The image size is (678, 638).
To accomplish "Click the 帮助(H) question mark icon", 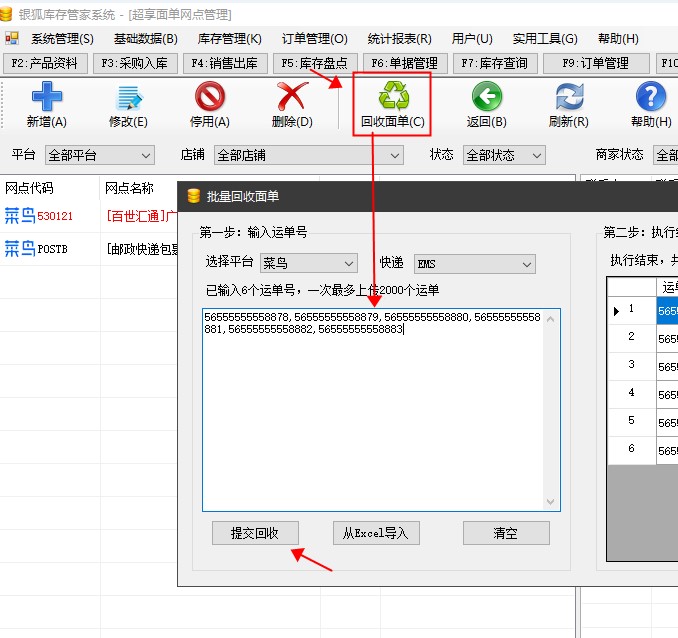I will point(650,98).
